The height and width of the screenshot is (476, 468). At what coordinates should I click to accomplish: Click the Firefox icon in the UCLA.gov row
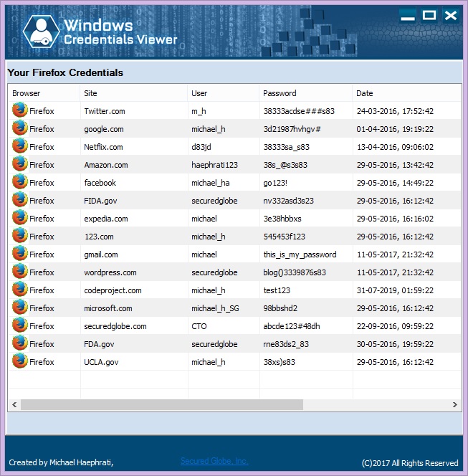coord(20,361)
